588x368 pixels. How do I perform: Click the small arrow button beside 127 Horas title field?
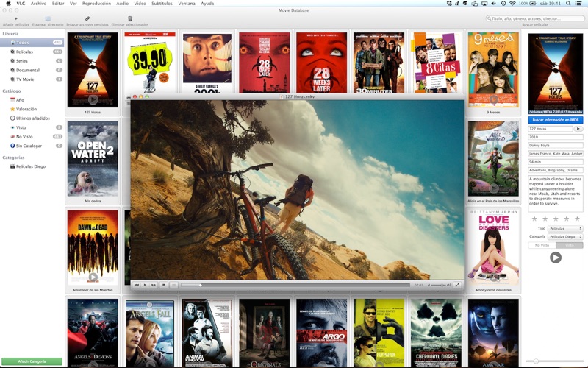click(578, 129)
